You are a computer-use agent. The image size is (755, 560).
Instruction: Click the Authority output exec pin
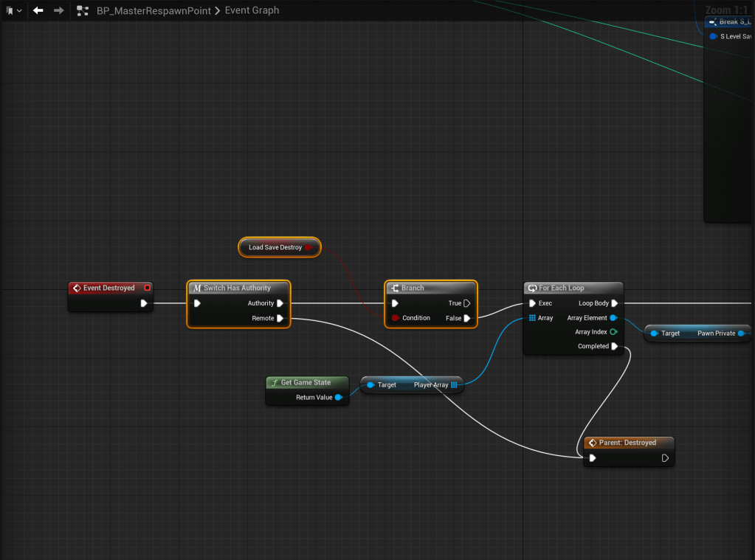280,303
